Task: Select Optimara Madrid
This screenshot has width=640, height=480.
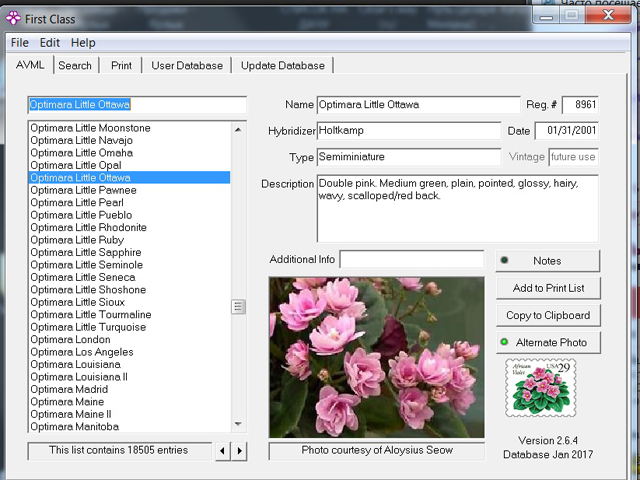Action: point(130,389)
